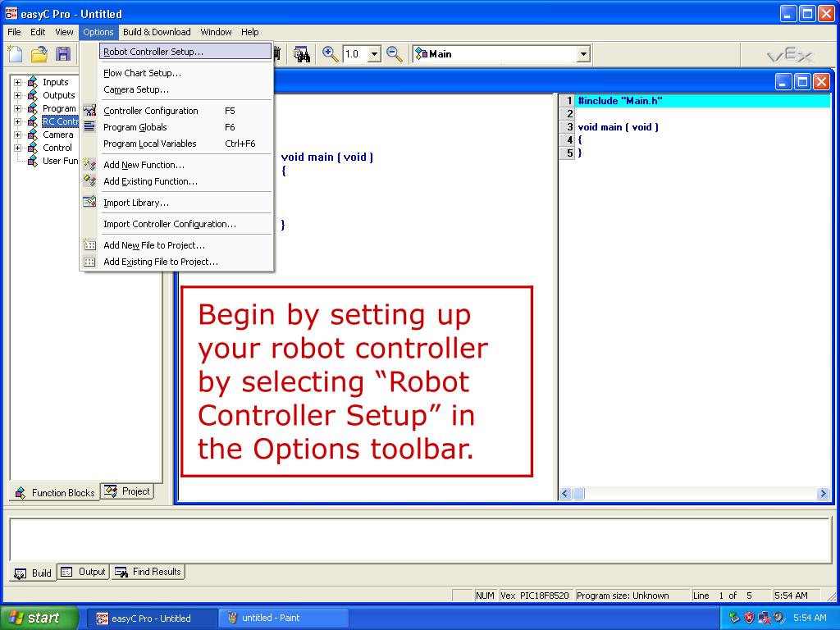This screenshot has width=840, height=630.
Task: Choose Camera Setup menu entry
Action: coord(185,89)
